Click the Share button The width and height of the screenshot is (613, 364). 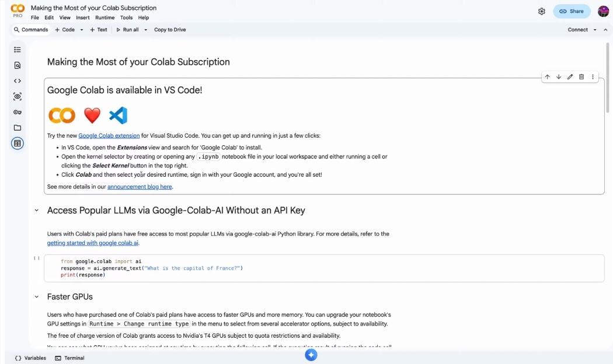click(x=572, y=10)
